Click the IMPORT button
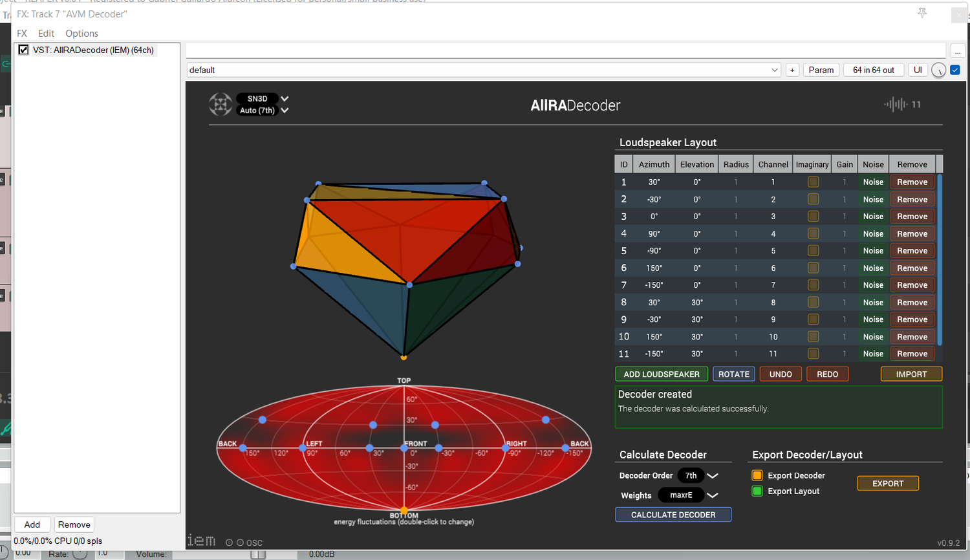The width and height of the screenshot is (970, 560). click(911, 374)
